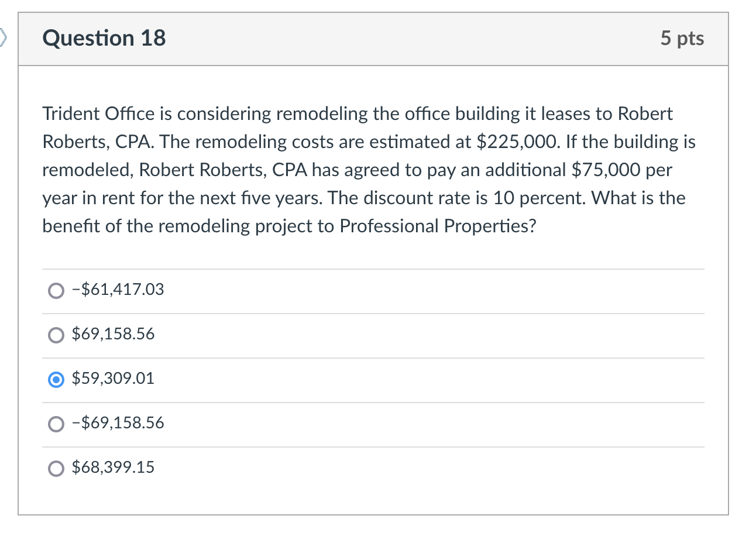Click the left-pointing chevron at screen edge
Image resolution: width=756 pixels, height=550 pixels.
click(3, 37)
